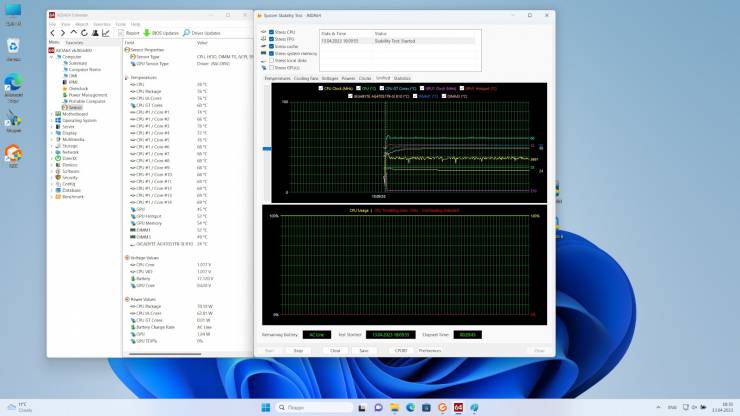
Task: Expand the Network tree node
Action: 52,153
